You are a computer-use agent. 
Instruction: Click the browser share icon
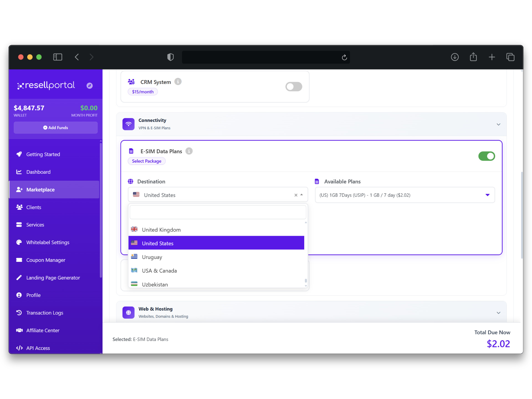point(473,57)
